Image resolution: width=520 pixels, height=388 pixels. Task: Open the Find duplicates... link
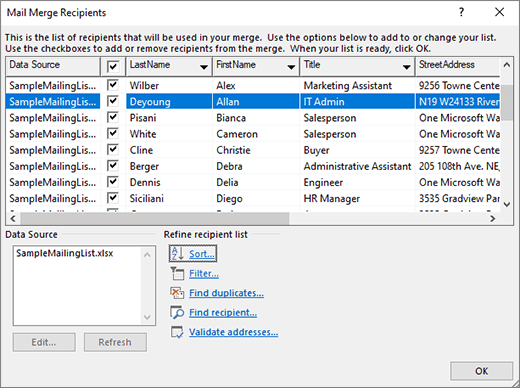226,293
